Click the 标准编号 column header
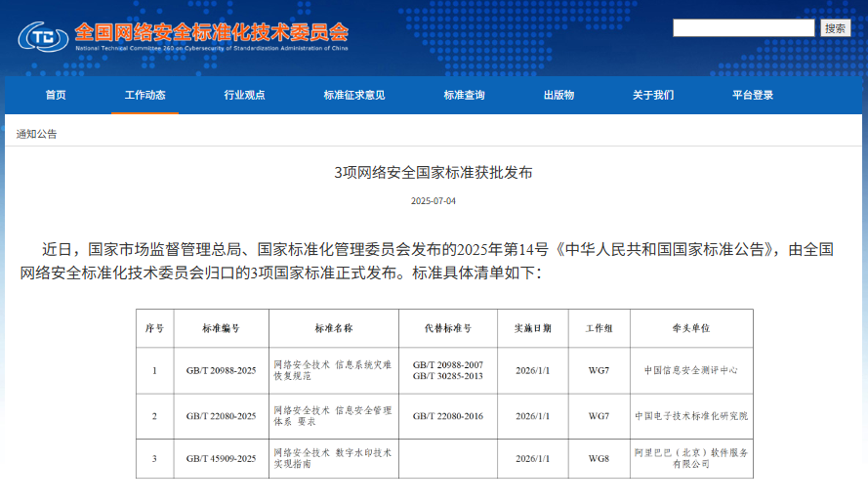The image size is (868, 504). coord(221,328)
